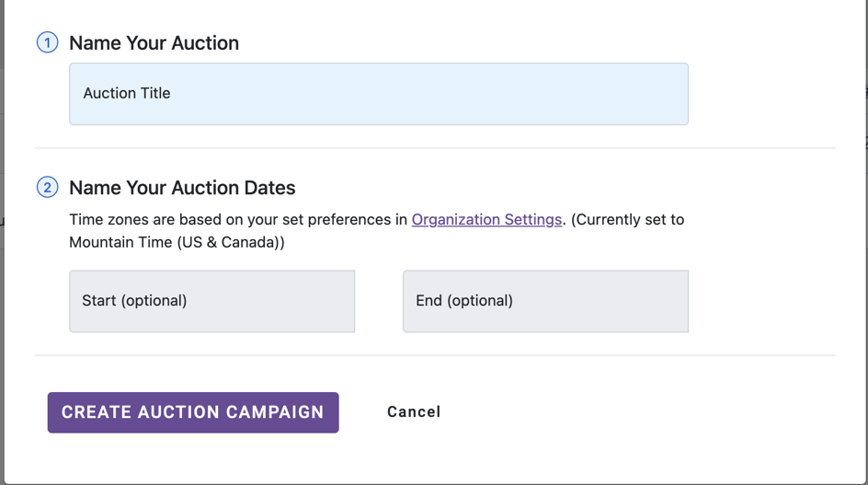Focus the Auction Title text field

point(378,94)
